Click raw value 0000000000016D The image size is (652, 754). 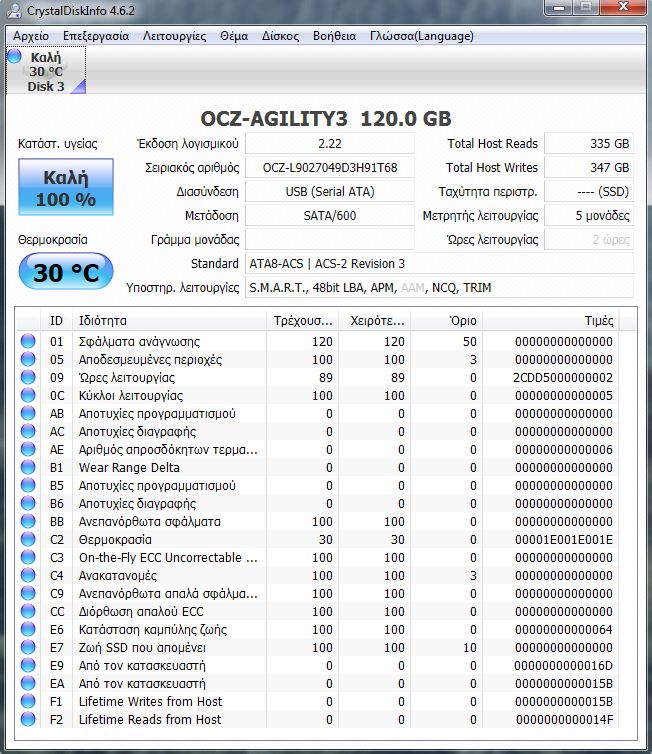coord(564,666)
